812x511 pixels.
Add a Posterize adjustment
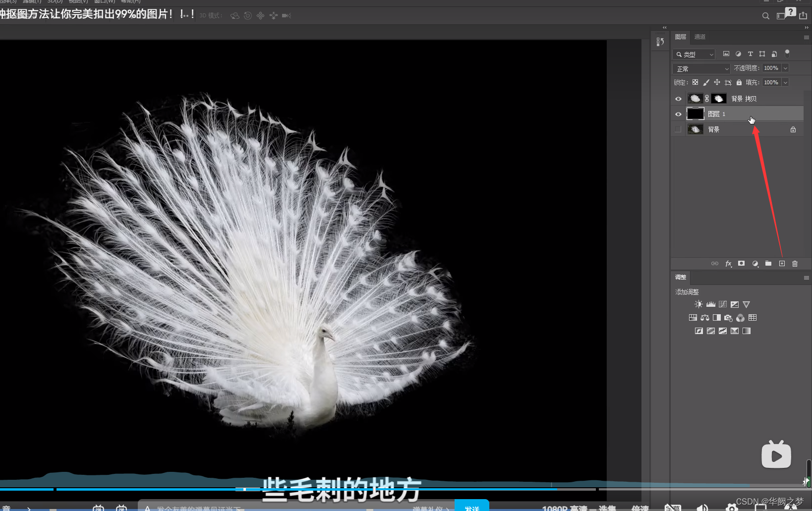710,331
